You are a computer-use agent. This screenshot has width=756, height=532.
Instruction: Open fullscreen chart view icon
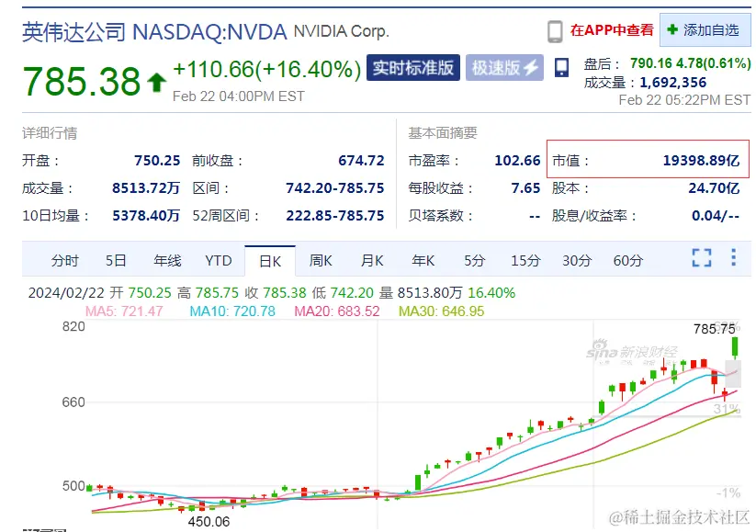point(702,257)
